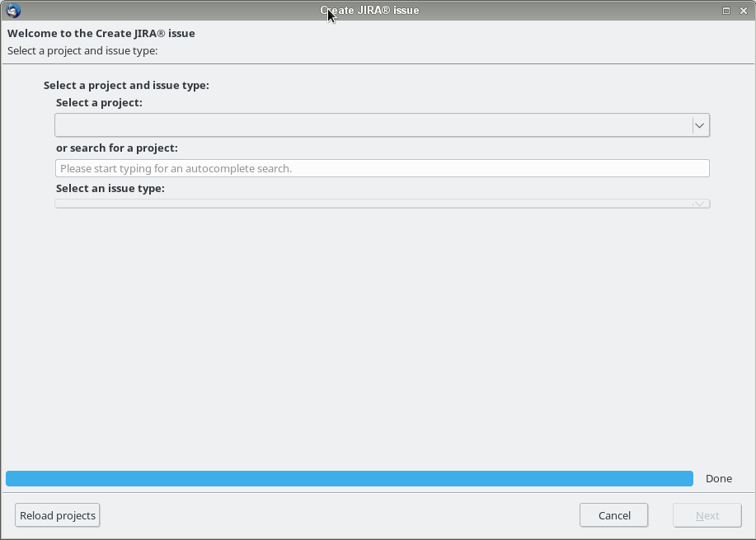This screenshot has height=540, width=756.
Task: Expand the project dropdown arrow
Action: (699, 125)
